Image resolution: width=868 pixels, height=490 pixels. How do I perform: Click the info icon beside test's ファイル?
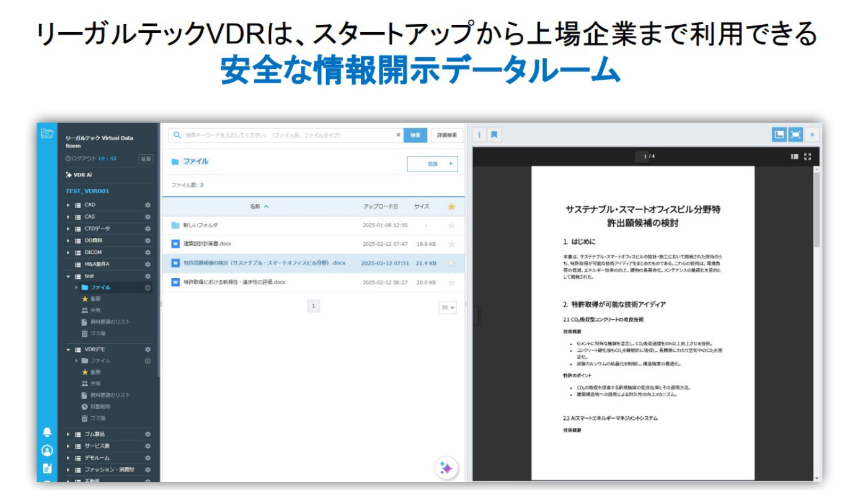148,287
